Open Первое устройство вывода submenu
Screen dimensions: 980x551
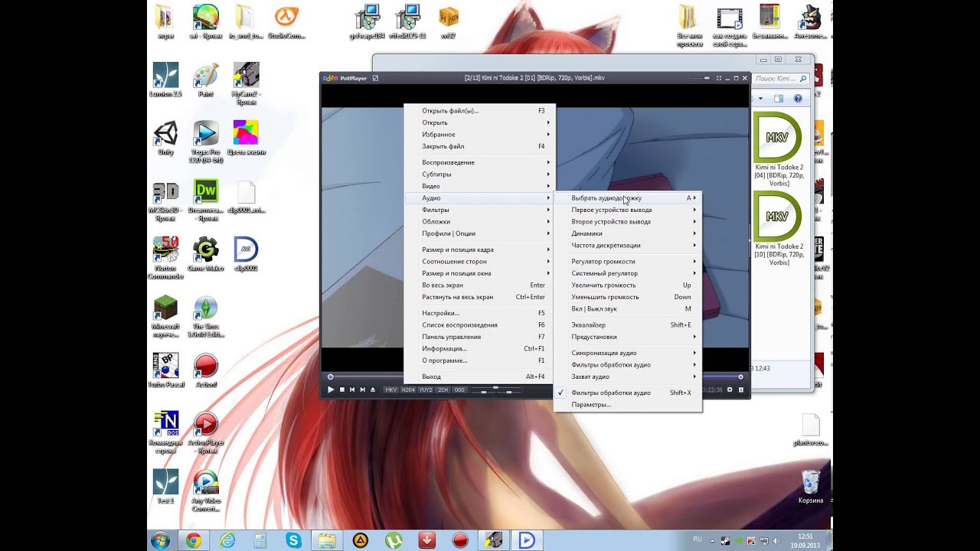coord(628,210)
